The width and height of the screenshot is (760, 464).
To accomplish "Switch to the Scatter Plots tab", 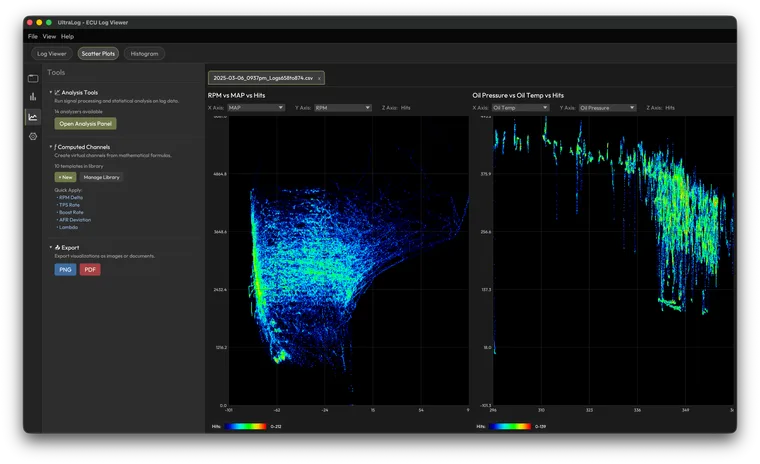I will [x=98, y=54].
